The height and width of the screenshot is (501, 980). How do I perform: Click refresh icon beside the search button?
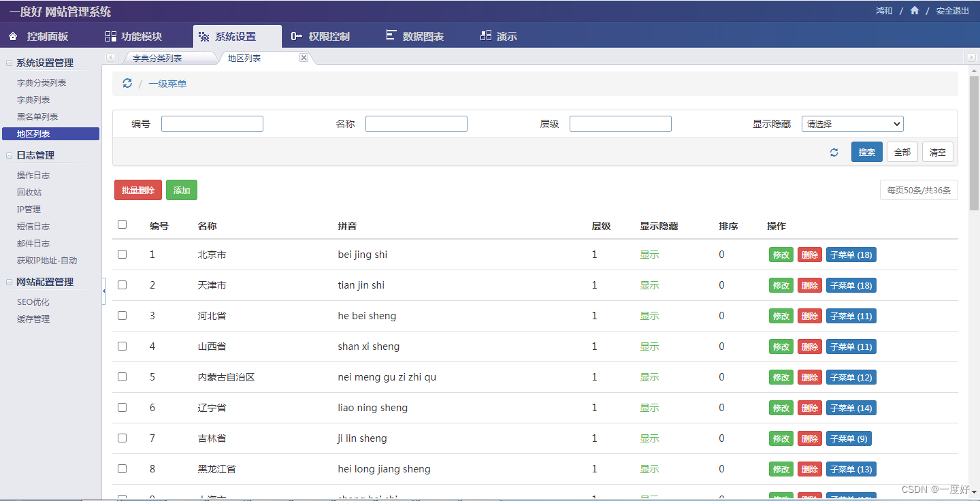(x=834, y=152)
